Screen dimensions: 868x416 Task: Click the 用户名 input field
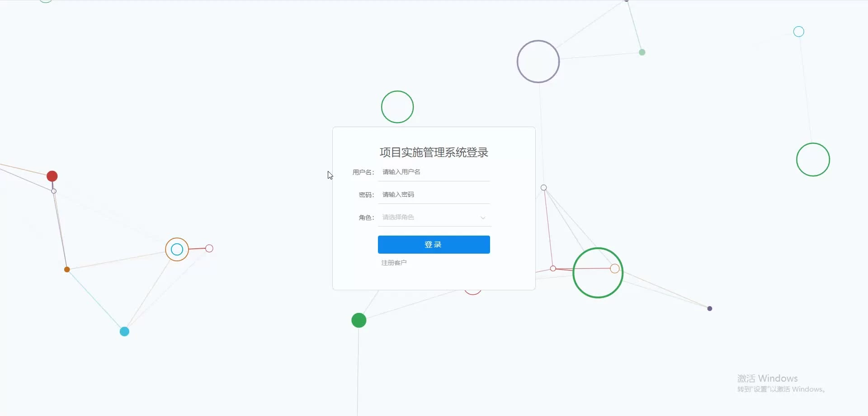(x=434, y=172)
